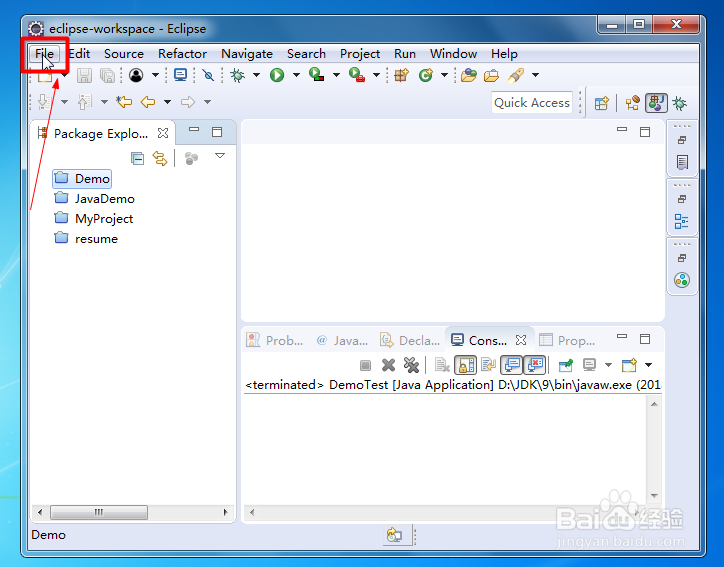
Task: Open the Edit menu
Action: 79,54
